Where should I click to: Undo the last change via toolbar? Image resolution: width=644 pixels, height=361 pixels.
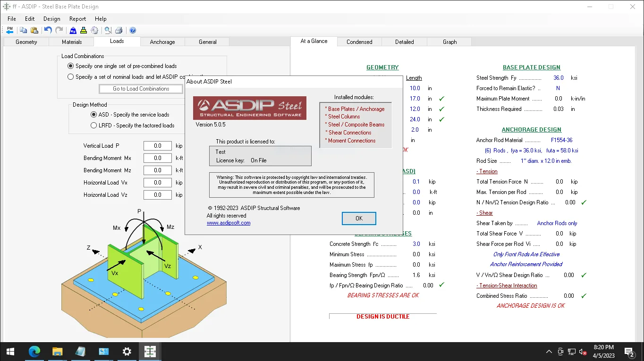(x=48, y=30)
